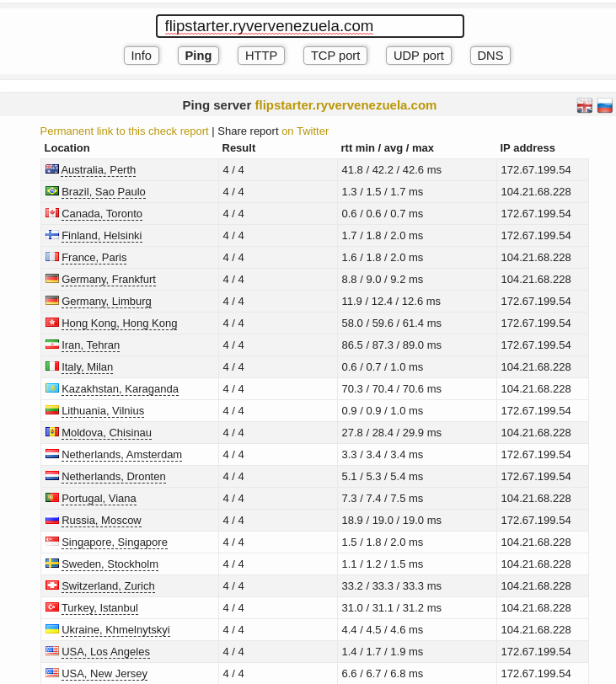Switch to the English language flag
Image resolution: width=616 pixels, height=684 pixels.
[x=584, y=105]
